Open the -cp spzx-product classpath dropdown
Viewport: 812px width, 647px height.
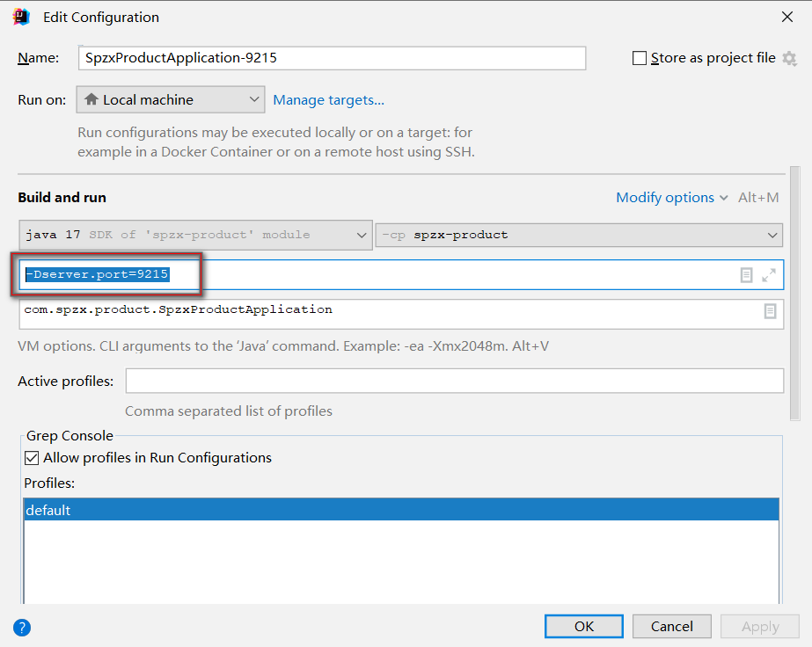click(x=579, y=235)
